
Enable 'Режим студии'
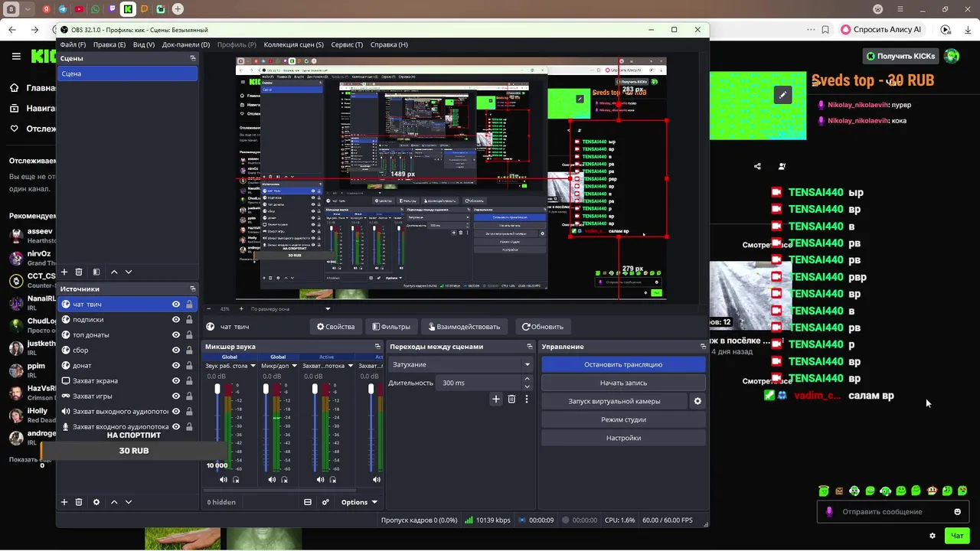[623, 419]
